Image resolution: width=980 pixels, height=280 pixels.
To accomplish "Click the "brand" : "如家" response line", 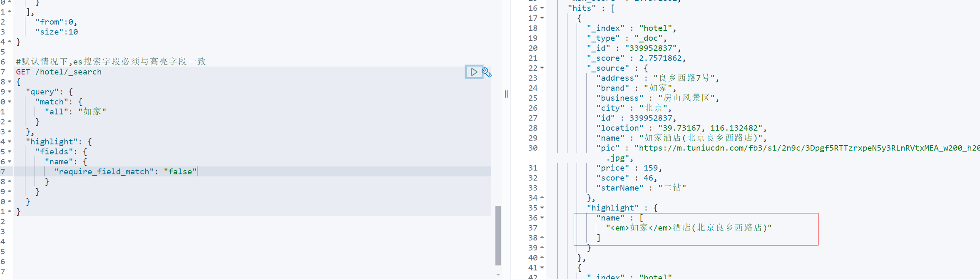I will pos(636,88).
